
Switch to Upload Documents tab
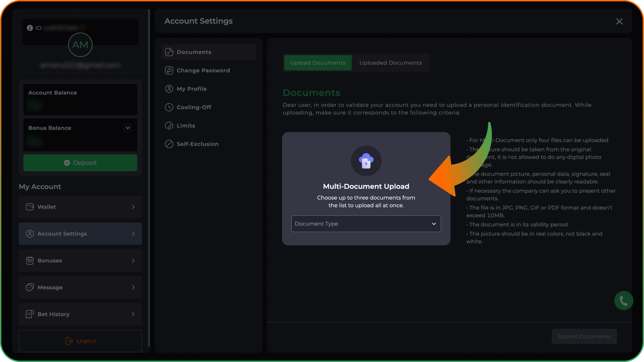318,63
